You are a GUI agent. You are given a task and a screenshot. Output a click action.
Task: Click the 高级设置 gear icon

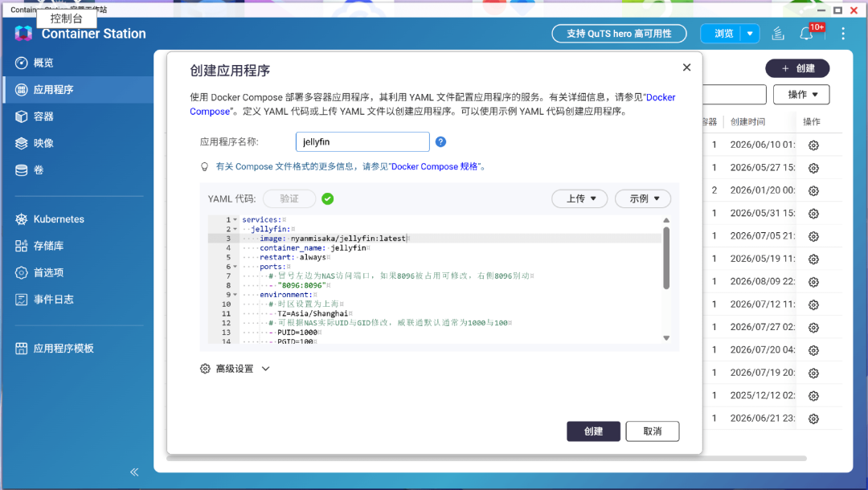(205, 369)
